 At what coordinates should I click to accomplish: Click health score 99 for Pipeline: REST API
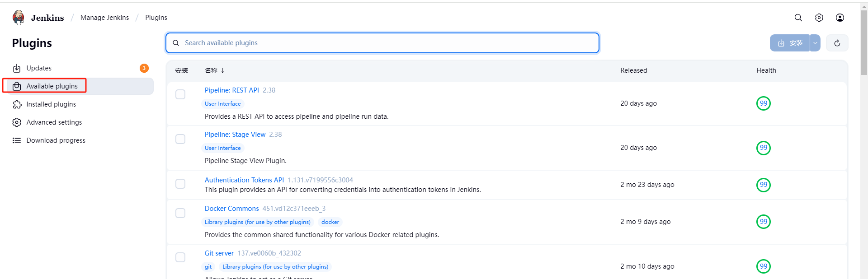click(764, 103)
